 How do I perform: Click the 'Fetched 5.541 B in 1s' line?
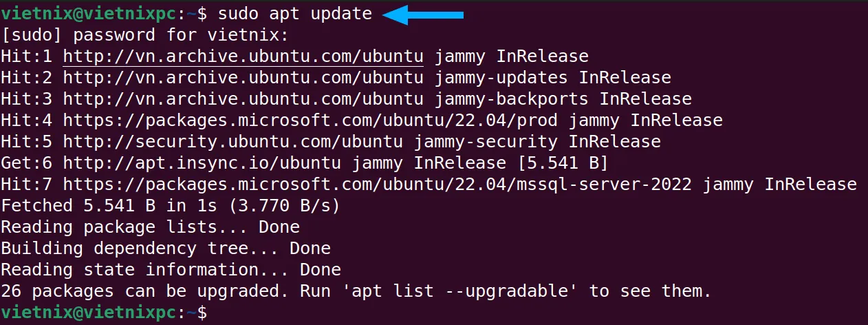click(x=171, y=206)
